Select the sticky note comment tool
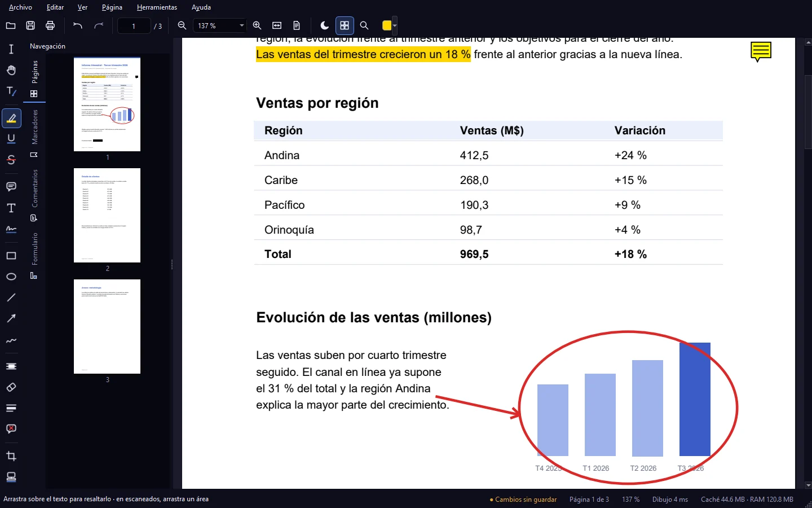This screenshot has height=508, width=812. (x=11, y=186)
